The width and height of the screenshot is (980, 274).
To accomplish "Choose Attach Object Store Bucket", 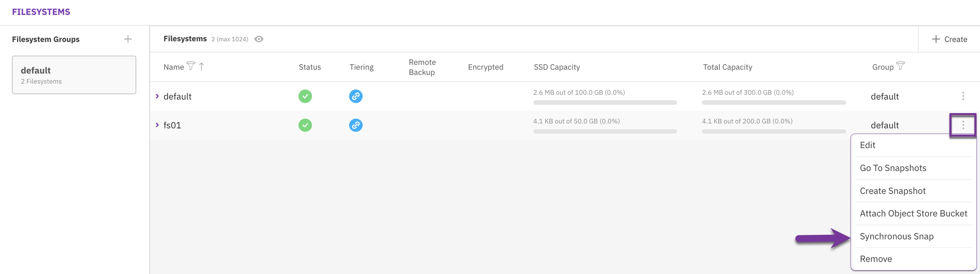I will pyautogui.click(x=913, y=213).
